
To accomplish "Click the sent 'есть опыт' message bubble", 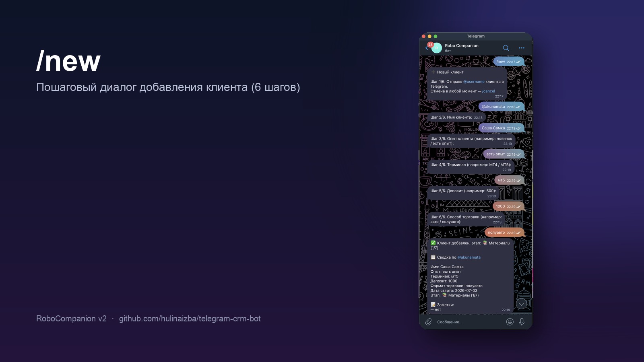I will coord(504,154).
